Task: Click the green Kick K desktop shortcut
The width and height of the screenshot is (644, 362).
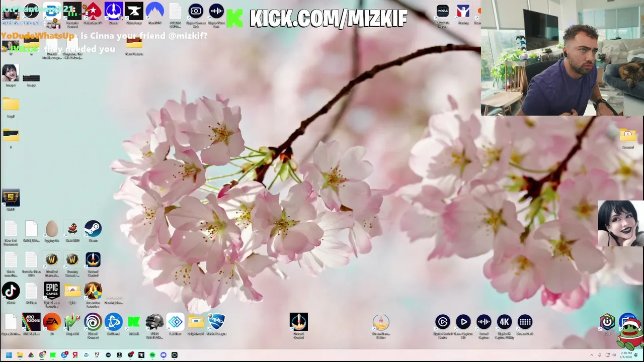Action: coord(134,322)
